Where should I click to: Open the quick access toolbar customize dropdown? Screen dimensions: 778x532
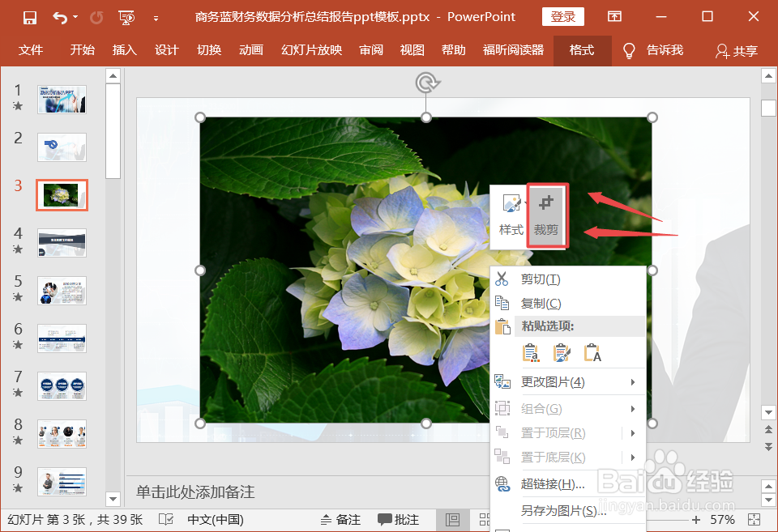157,16
